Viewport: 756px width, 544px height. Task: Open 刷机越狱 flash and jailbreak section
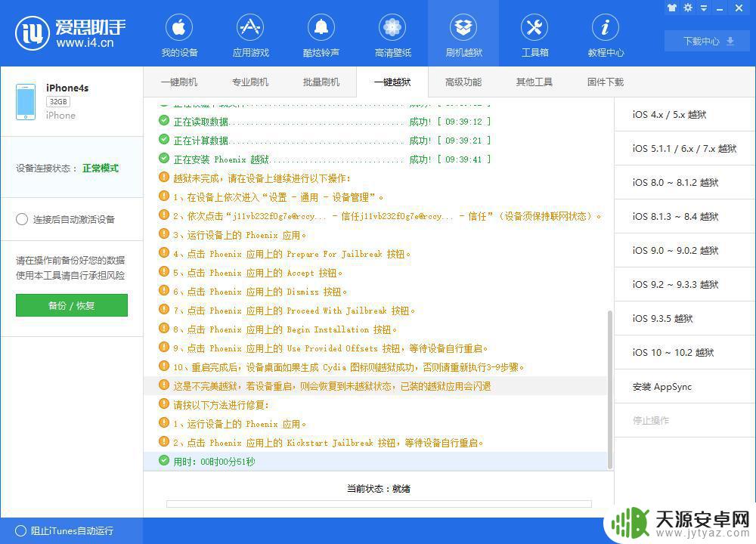pos(463,35)
